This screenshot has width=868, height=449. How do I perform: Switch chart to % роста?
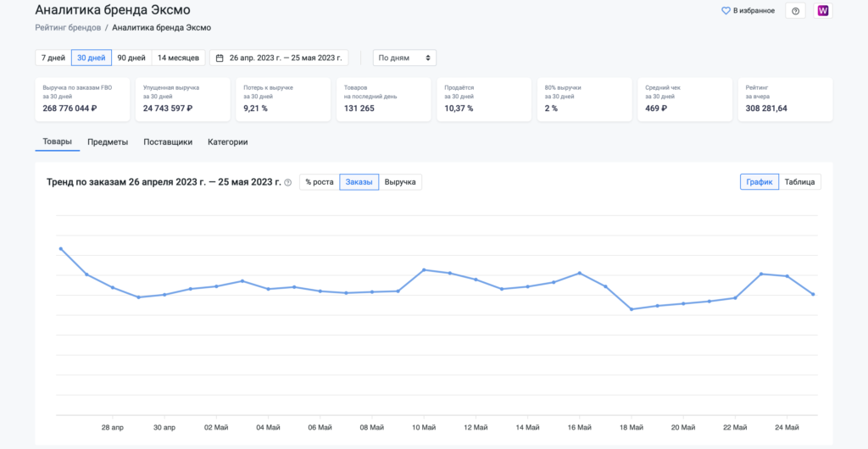click(x=320, y=182)
